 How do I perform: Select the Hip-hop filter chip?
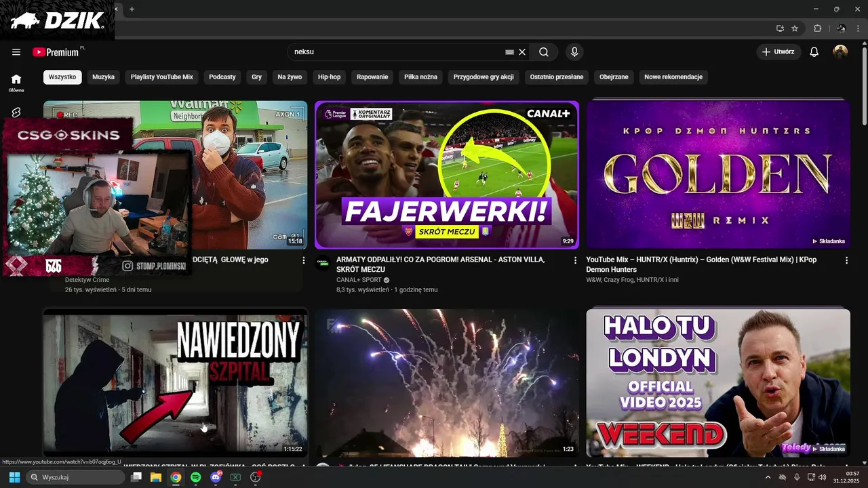[x=329, y=77]
